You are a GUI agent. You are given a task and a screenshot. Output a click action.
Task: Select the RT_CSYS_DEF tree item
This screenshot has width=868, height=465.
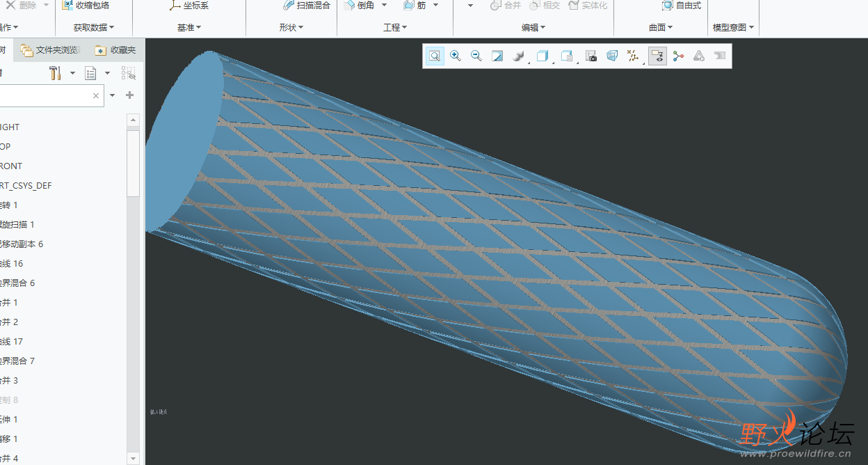tap(26, 186)
